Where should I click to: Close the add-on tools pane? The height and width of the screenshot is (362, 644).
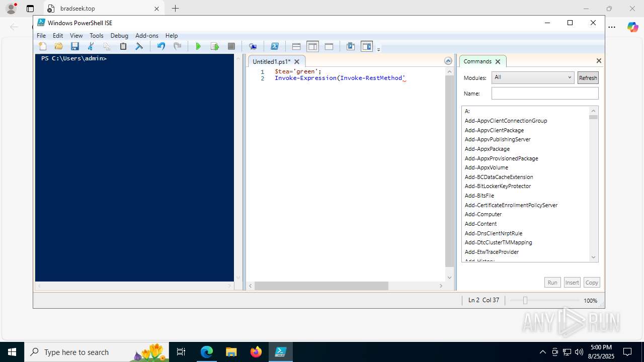pos(599,61)
